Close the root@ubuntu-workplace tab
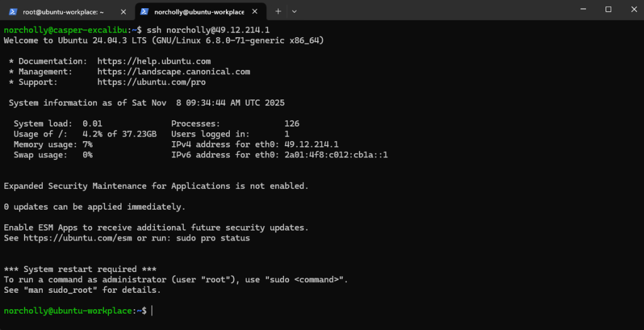This screenshot has width=644, height=330. point(123,11)
